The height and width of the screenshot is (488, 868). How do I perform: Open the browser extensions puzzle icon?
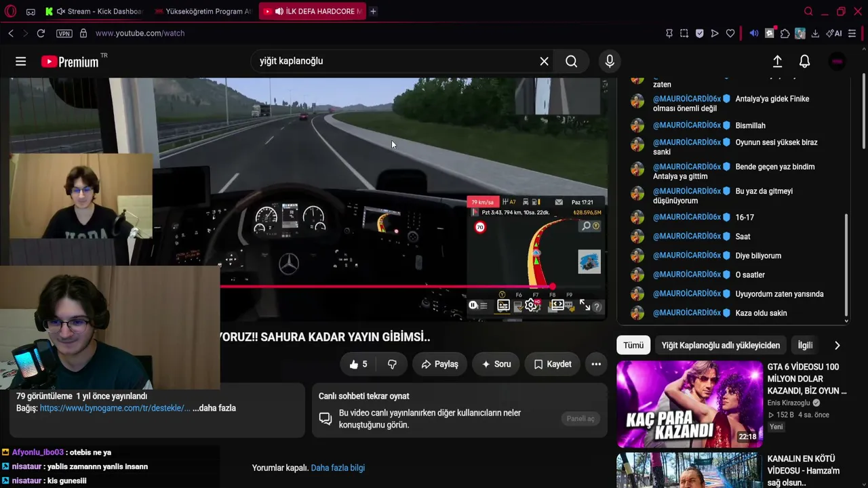tap(785, 33)
